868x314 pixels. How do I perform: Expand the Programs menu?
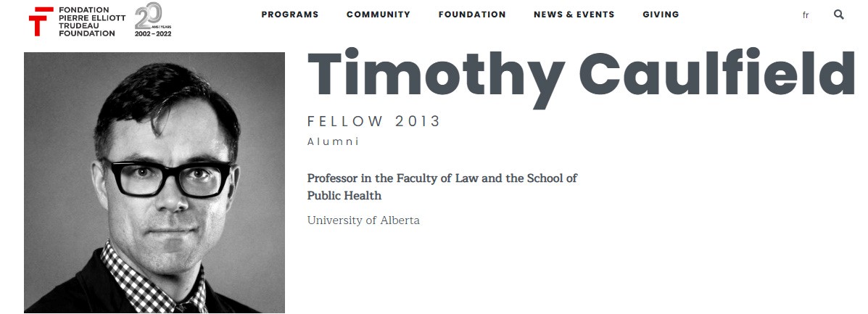(289, 15)
